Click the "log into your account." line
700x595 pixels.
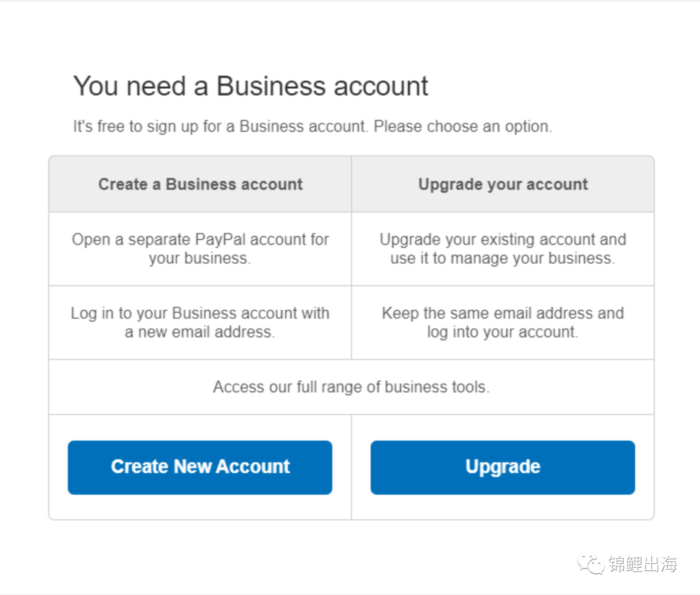point(503,332)
